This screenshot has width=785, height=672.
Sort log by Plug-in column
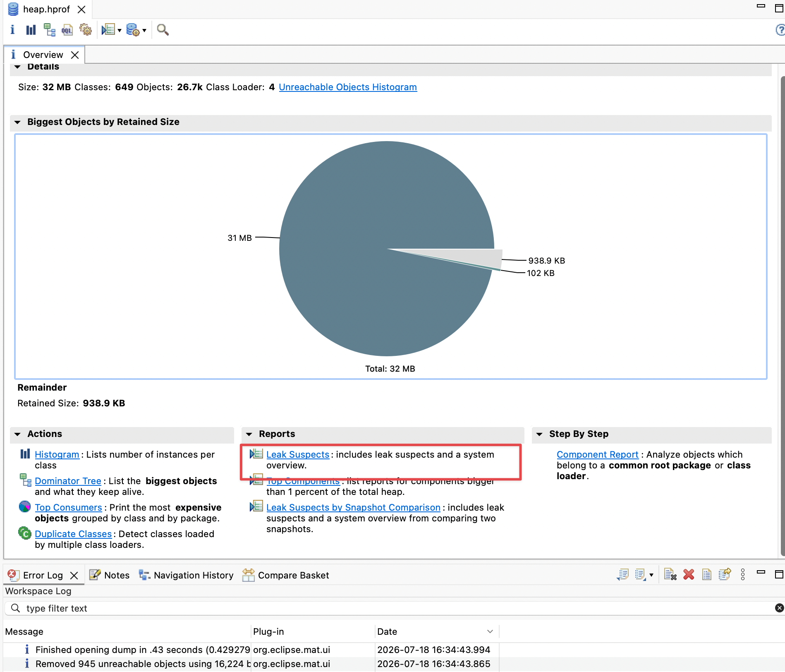click(x=313, y=631)
